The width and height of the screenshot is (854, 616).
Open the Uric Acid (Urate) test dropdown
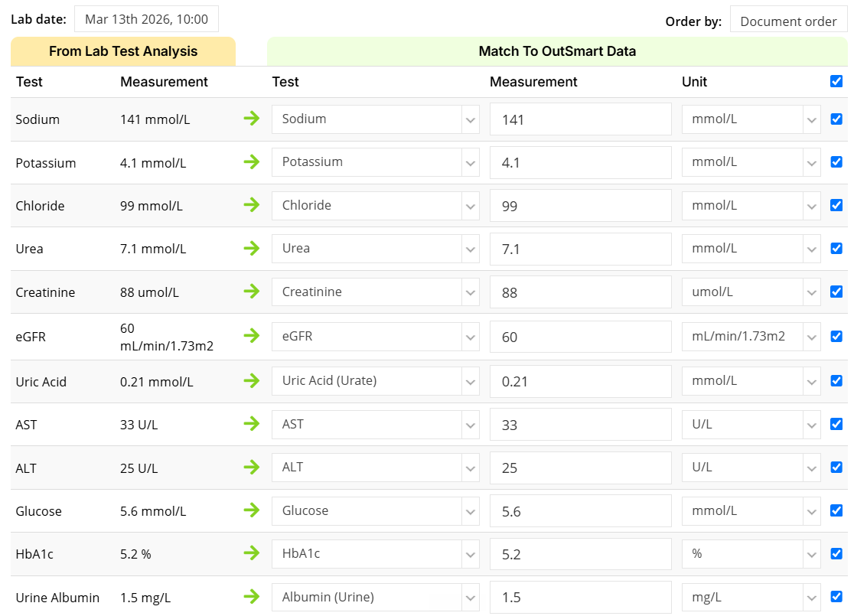(375, 381)
